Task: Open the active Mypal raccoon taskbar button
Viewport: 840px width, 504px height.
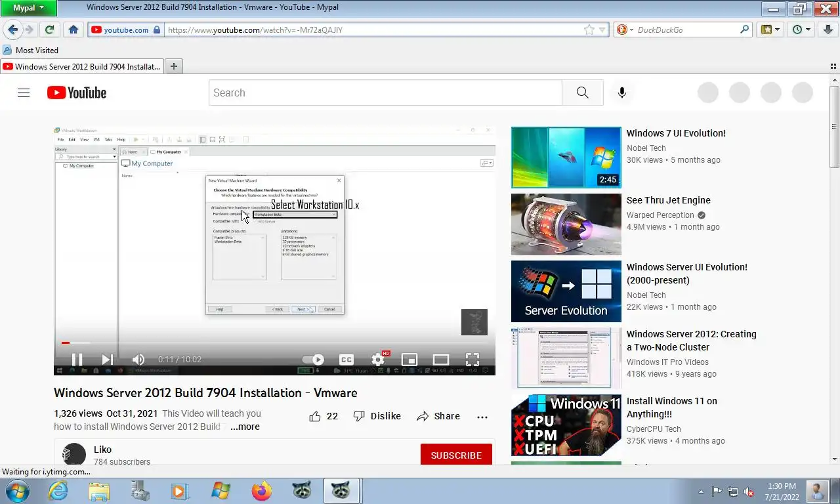Action: coord(340,491)
